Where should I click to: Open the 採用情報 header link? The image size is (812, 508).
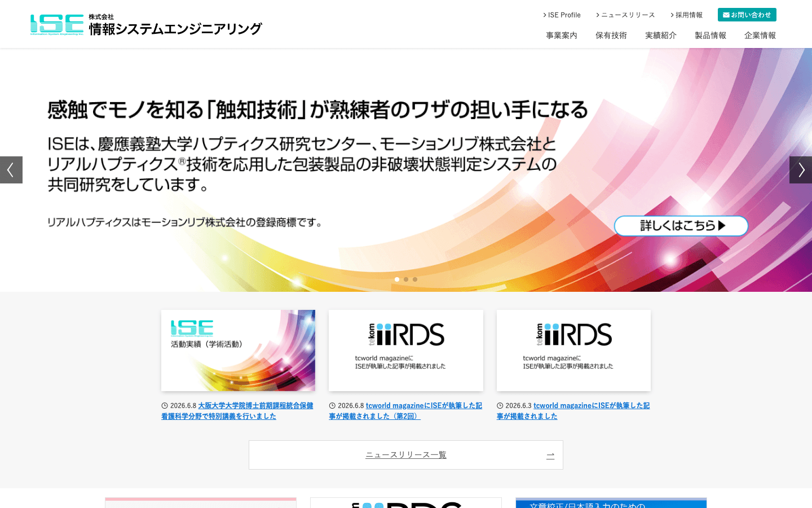click(686, 15)
